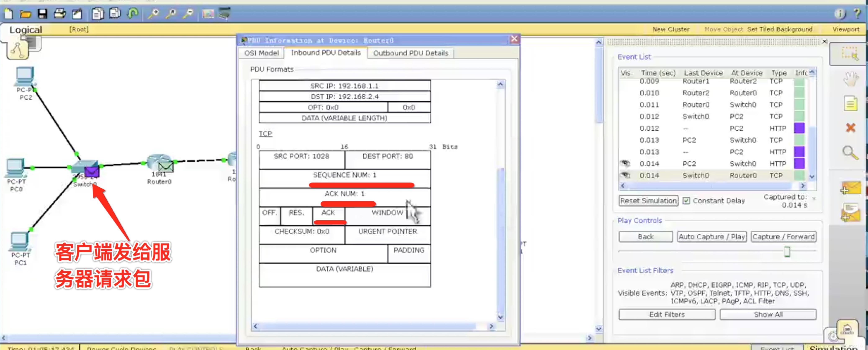Click the Zoom Reset magnifier icon

pyautogui.click(x=171, y=13)
